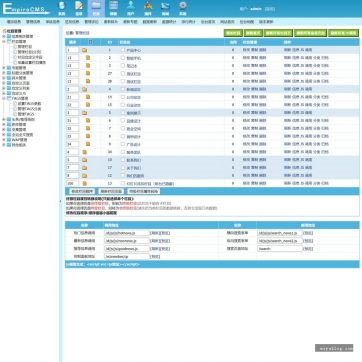
Task: Open 增加信息 in the submenu bar
Action: tap(14, 22)
